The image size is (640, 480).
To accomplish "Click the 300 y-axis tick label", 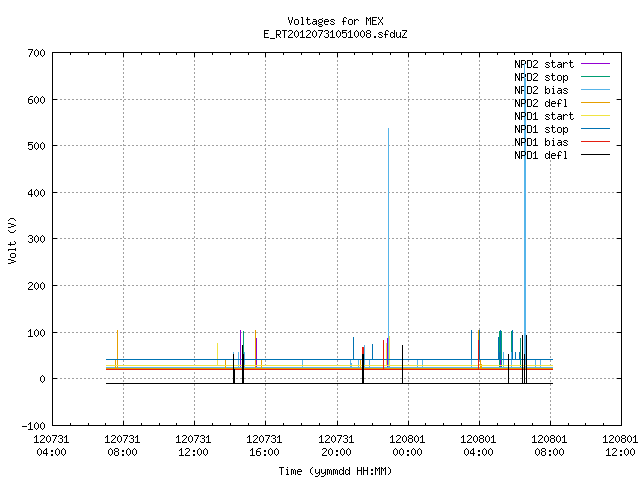I will [x=36, y=240].
